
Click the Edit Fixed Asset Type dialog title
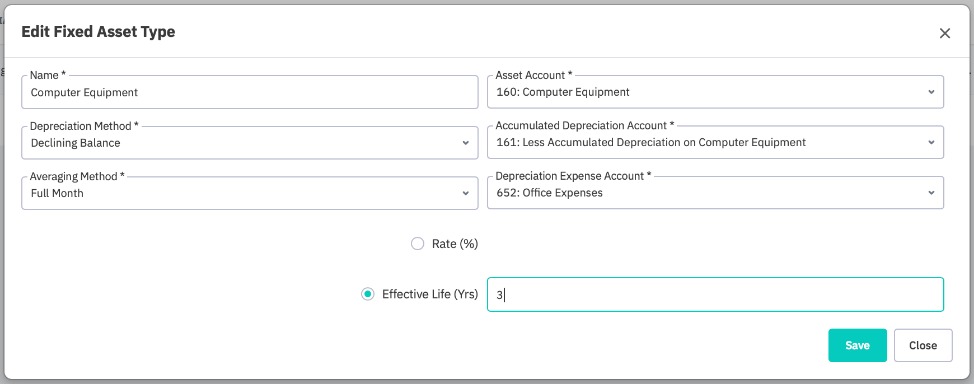98,32
